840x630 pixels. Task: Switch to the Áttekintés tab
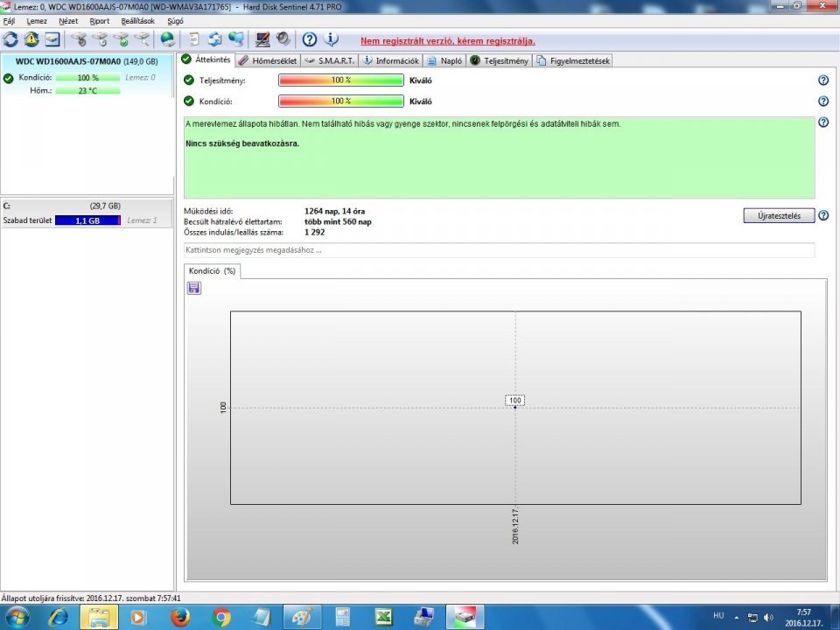pos(206,59)
